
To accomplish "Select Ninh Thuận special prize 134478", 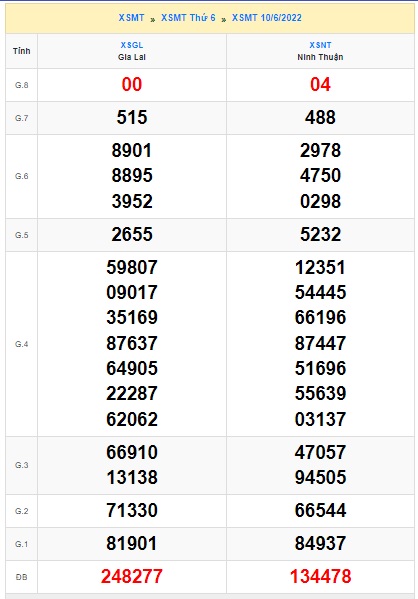I will 320,576.
